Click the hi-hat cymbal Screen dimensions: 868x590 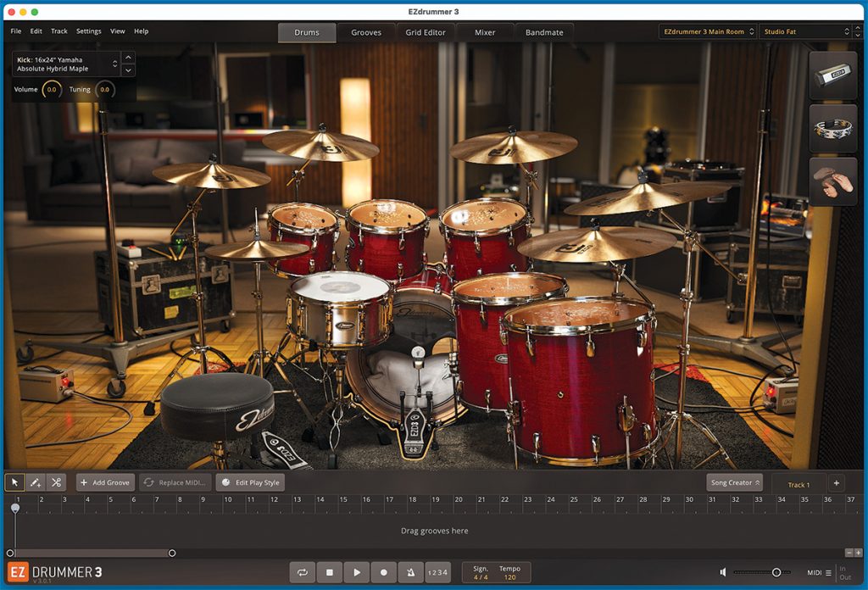[x=256, y=250]
